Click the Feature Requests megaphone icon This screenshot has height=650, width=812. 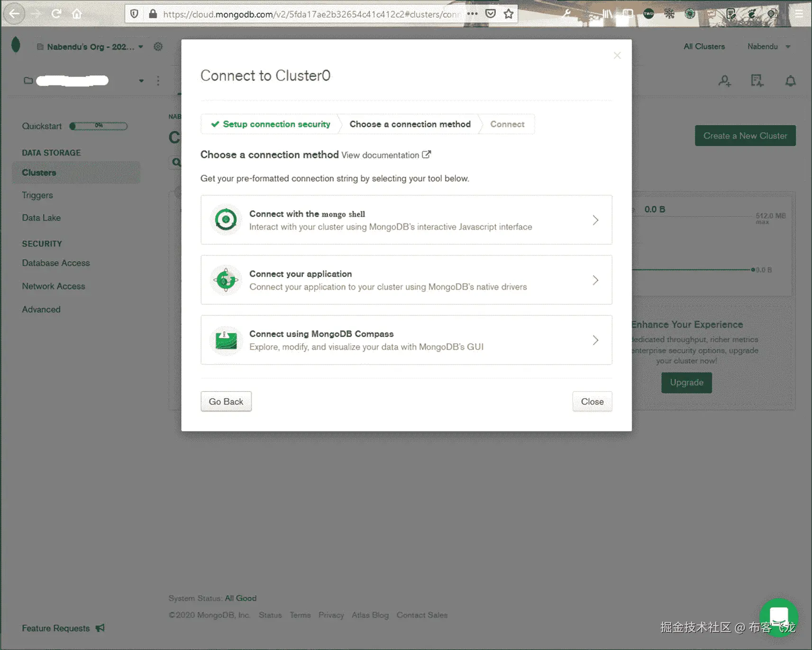coord(100,628)
